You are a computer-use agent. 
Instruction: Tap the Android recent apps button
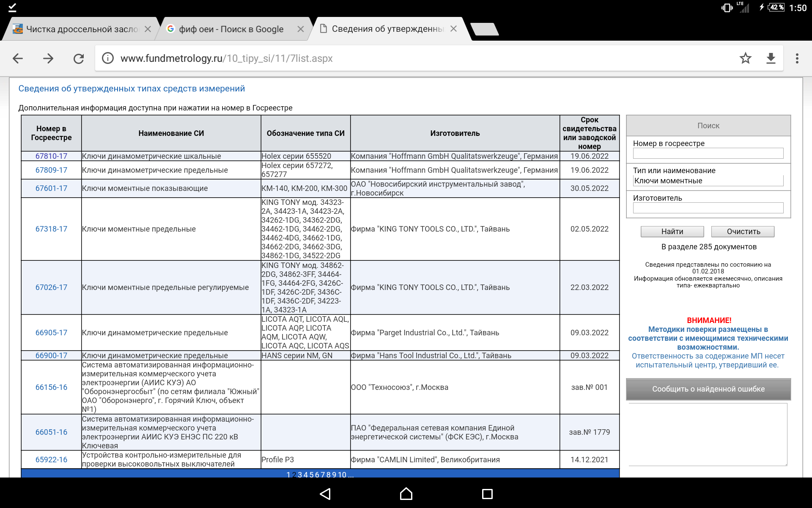click(x=487, y=494)
